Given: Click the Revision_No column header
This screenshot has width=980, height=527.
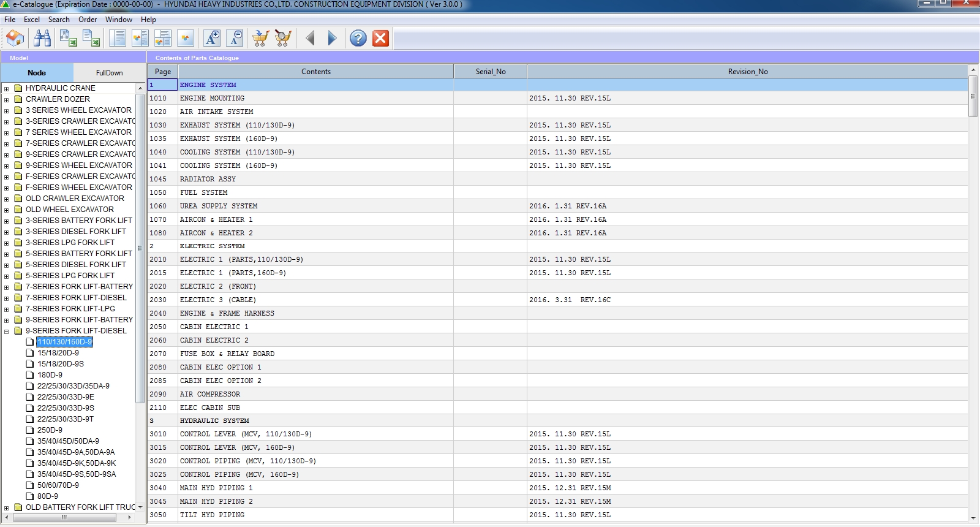Looking at the screenshot, I should (748, 72).
